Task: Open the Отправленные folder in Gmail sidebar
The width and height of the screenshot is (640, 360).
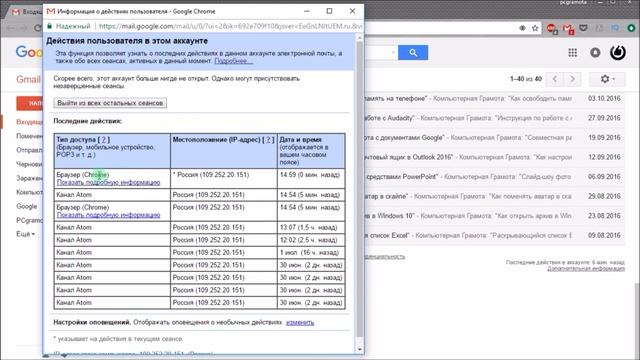Action: click(x=29, y=150)
